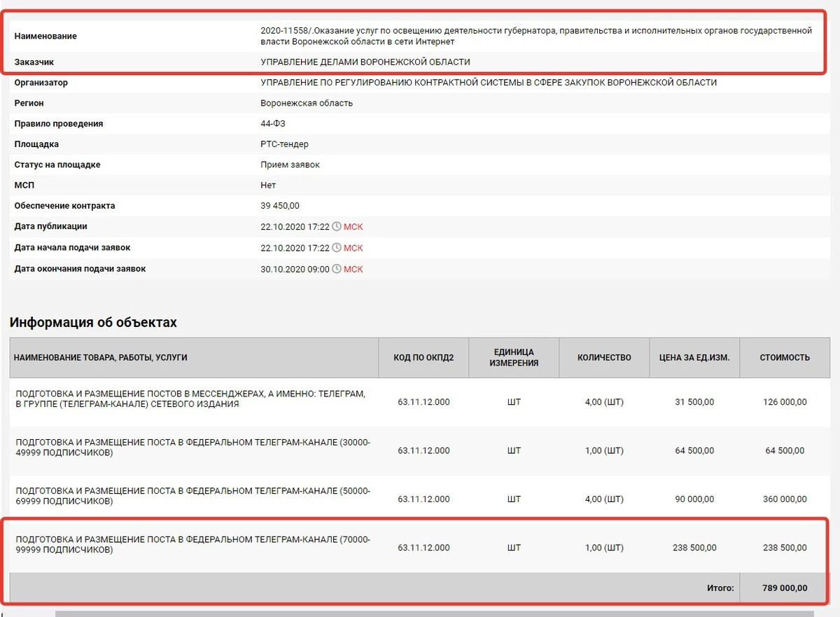Click the Управление делами Воронежской области customer name
840x617 pixels.
(x=365, y=62)
